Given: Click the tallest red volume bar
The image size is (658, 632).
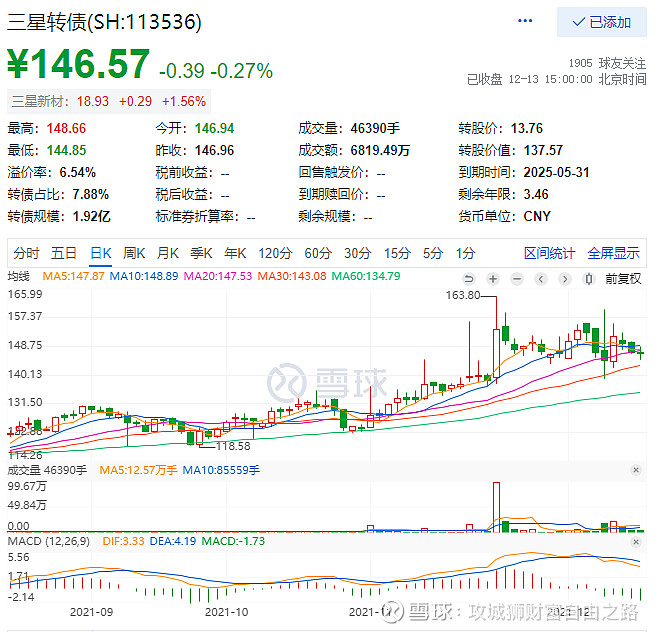Looking at the screenshot, I should point(496,507).
